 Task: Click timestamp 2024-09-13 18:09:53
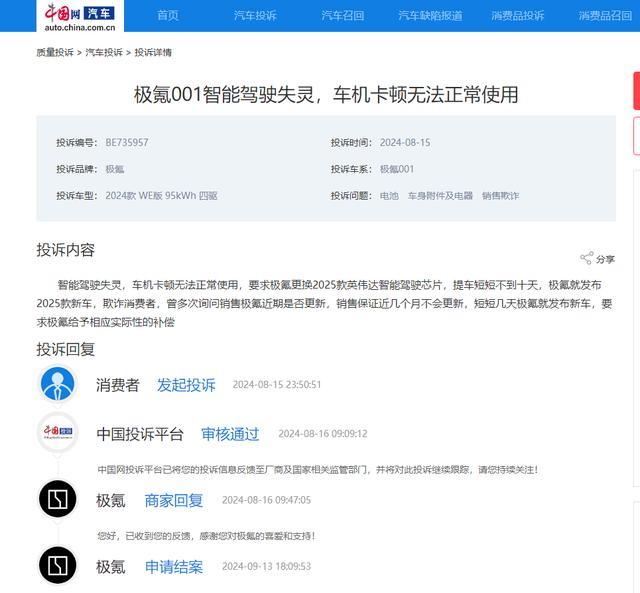(267, 566)
